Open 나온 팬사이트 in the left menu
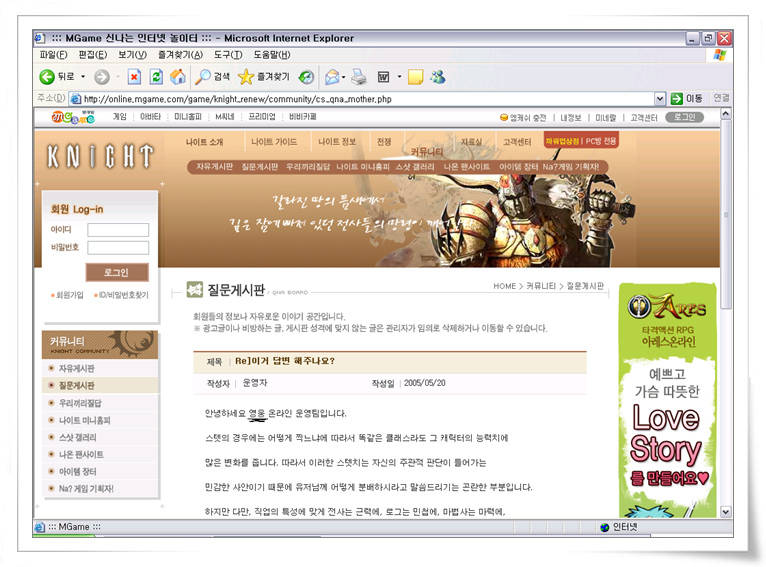The image size is (766, 567). [x=81, y=454]
